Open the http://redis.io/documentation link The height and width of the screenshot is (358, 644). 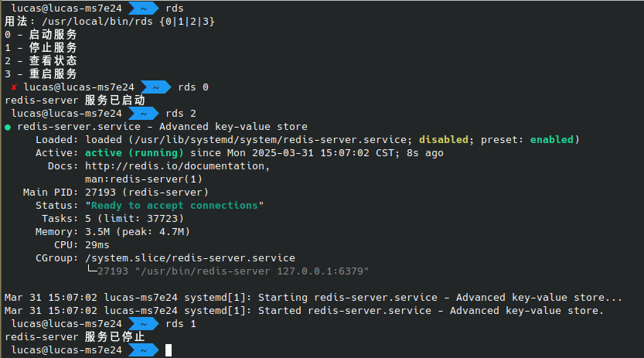[177, 166]
